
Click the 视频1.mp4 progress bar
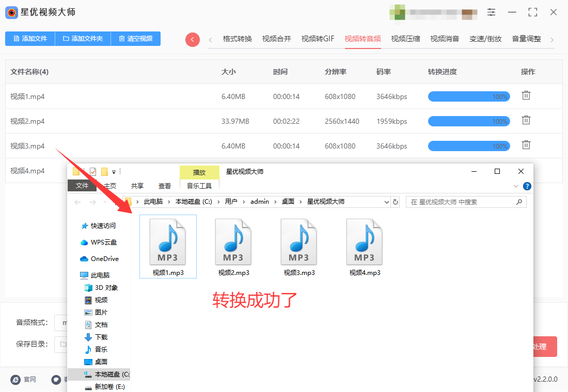click(469, 96)
